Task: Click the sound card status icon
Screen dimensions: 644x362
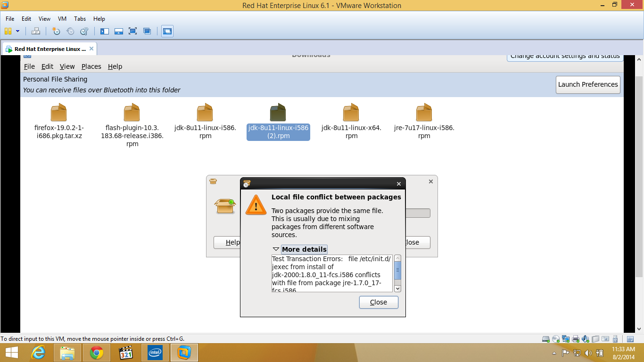Action: (x=585, y=339)
